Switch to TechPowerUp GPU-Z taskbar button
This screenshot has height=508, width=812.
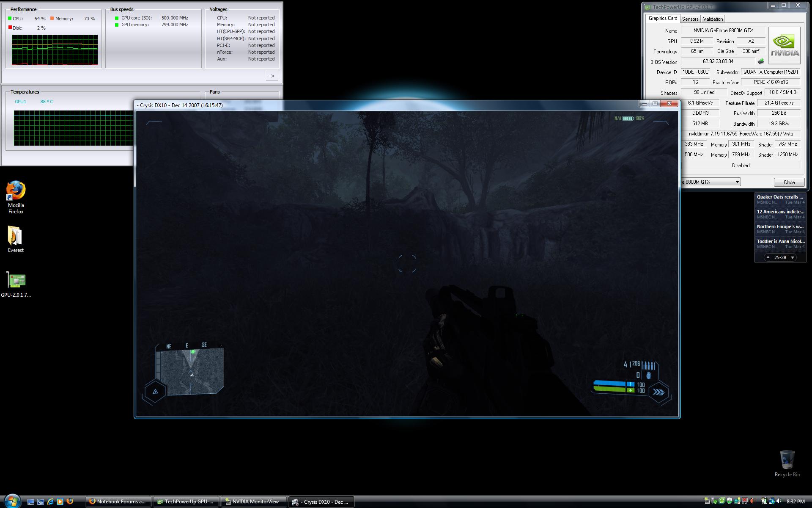pyautogui.click(x=186, y=502)
